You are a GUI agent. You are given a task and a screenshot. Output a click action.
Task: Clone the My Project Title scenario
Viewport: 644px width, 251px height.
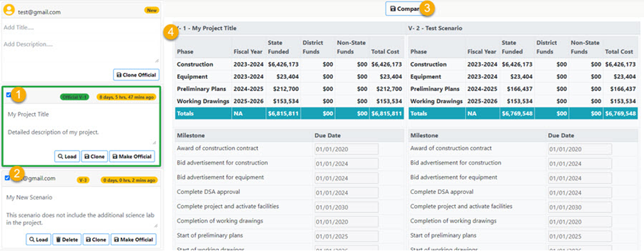(94, 156)
